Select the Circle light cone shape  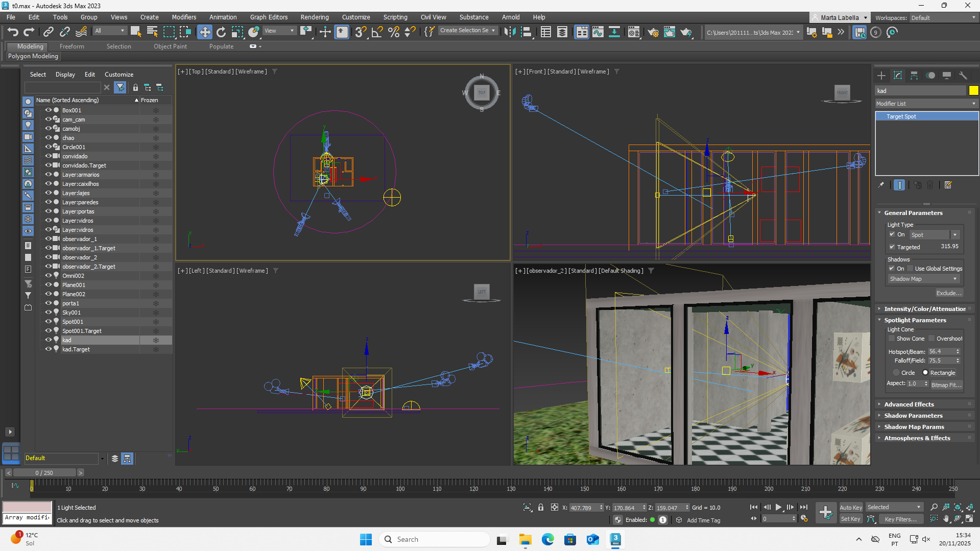point(896,373)
